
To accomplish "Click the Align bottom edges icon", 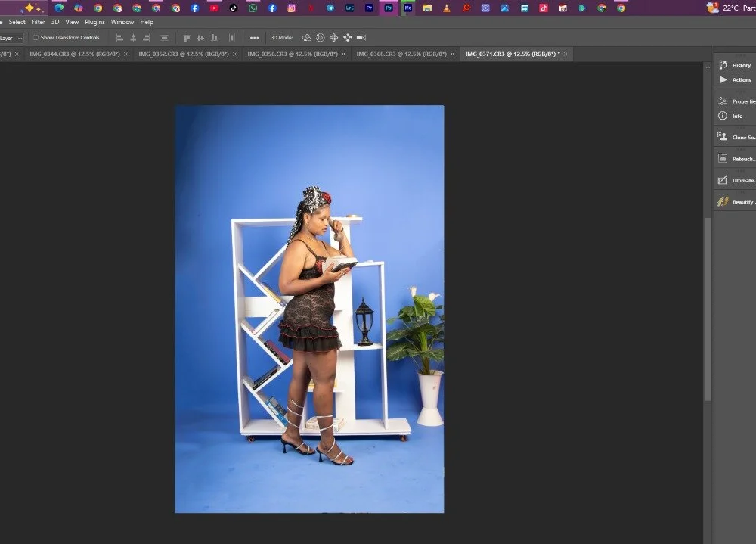I will point(214,38).
